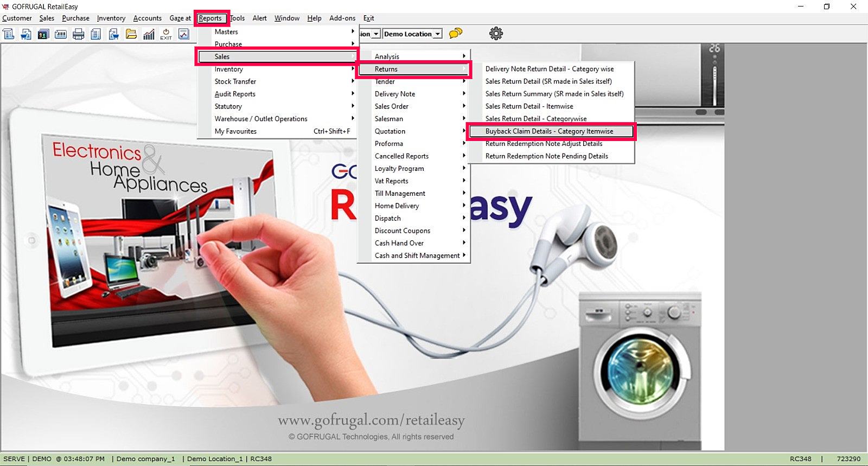Click the yellow open folder toolbar icon
Viewport: 868px width, 466px height.
coord(131,34)
